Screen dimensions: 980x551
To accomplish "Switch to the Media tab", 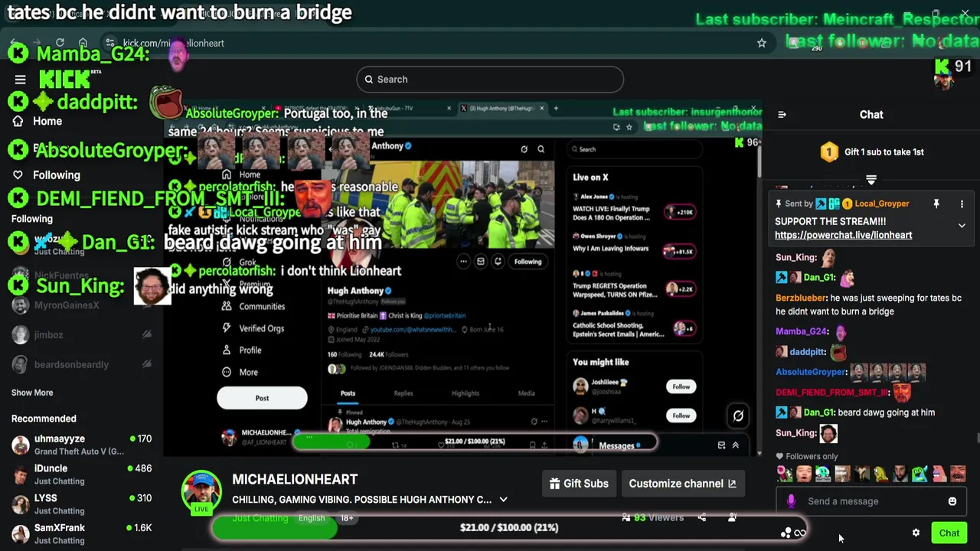I will point(527,393).
